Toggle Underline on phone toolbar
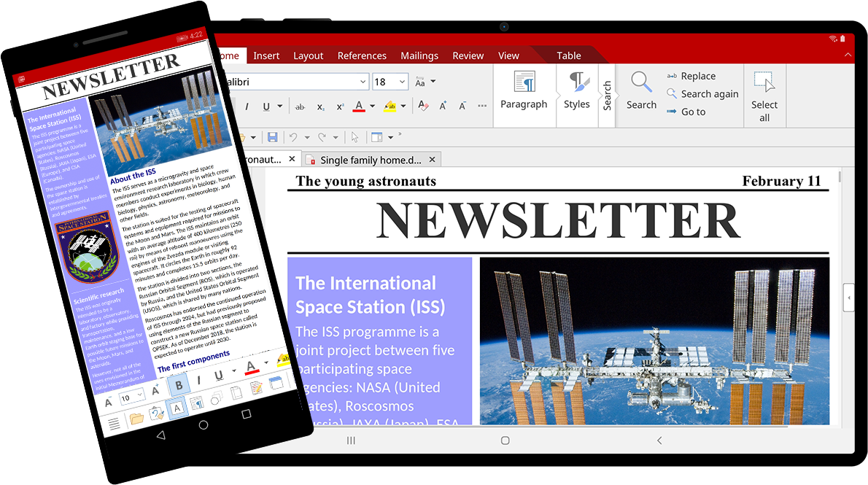Screen dimensions: 868x485 click(219, 375)
